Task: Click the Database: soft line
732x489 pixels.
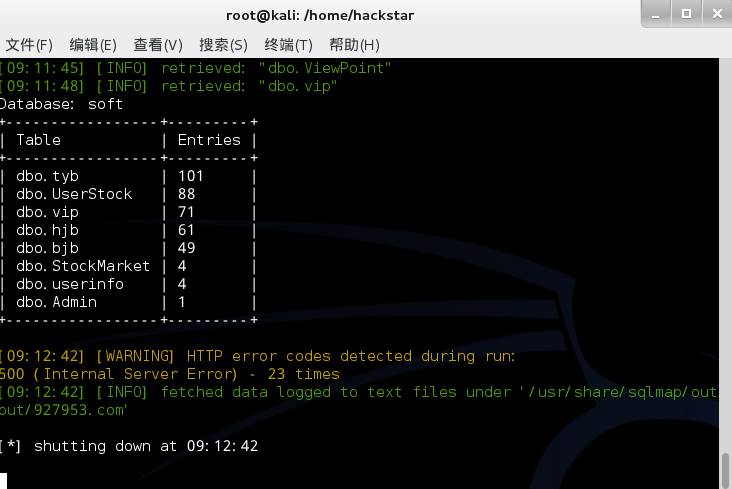Action: click(x=61, y=104)
